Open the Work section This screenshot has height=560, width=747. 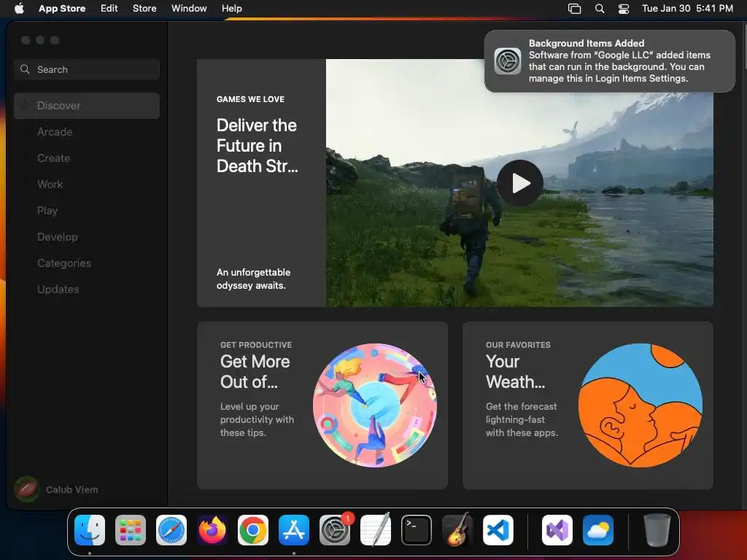coord(87,184)
